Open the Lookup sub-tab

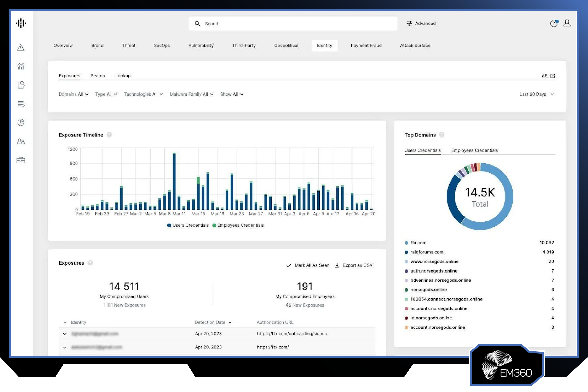(x=123, y=76)
